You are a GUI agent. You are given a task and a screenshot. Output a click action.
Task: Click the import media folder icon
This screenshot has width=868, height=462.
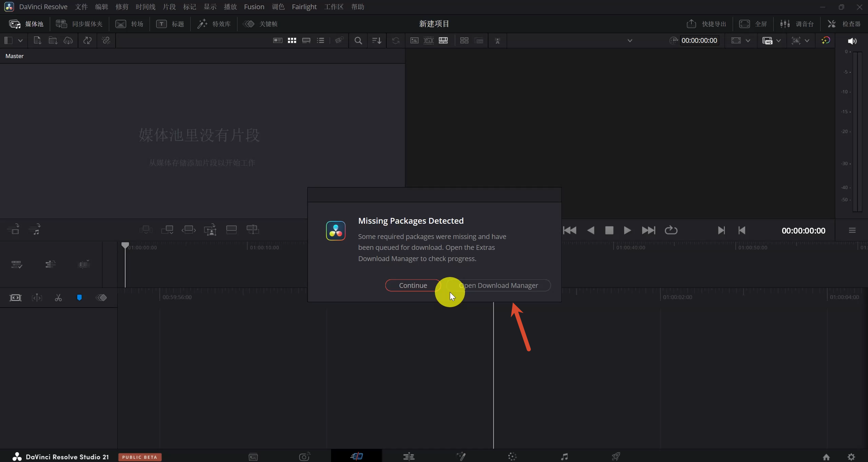tap(53, 41)
